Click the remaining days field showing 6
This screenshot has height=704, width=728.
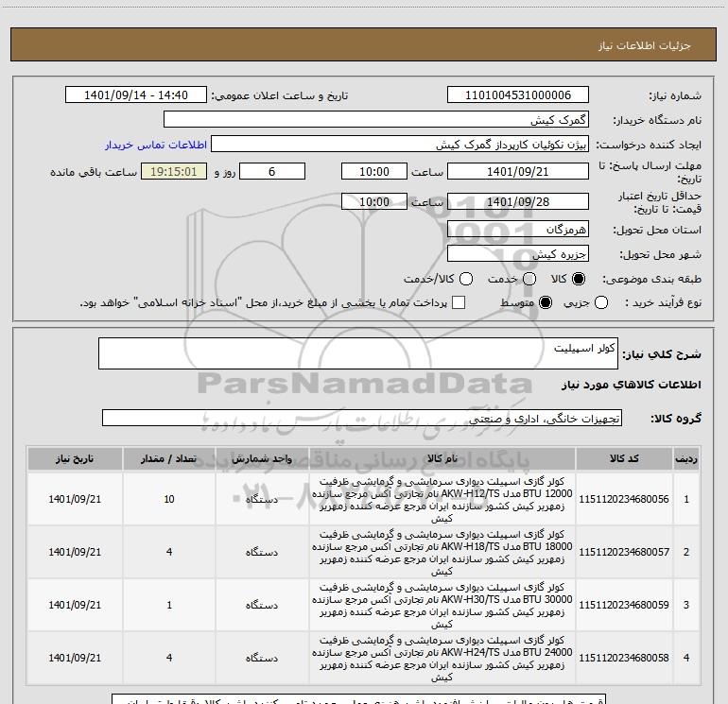point(272,171)
